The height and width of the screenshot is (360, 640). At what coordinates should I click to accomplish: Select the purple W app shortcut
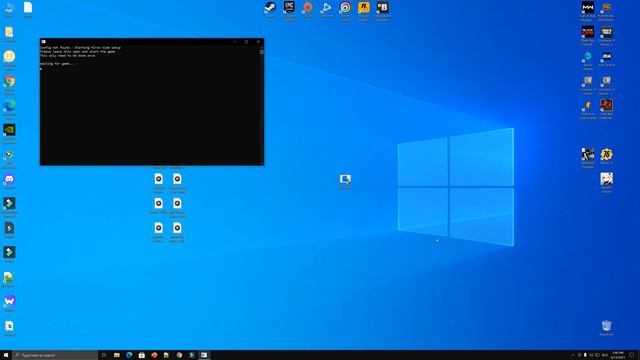coord(9,301)
